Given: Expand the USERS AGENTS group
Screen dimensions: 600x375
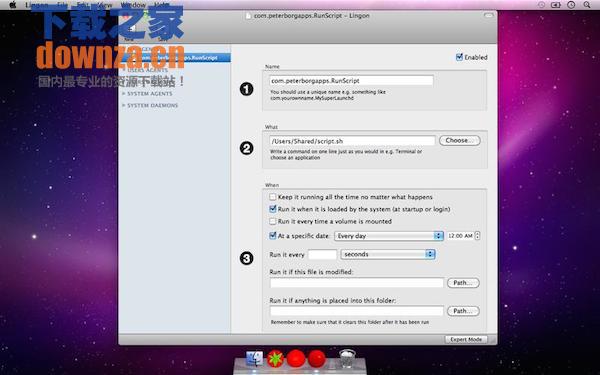Looking at the screenshot, I should point(124,70).
